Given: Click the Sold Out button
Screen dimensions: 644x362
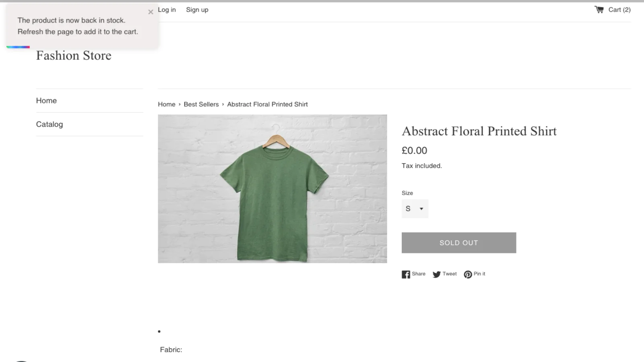Looking at the screenshot, I should point(458,243).
